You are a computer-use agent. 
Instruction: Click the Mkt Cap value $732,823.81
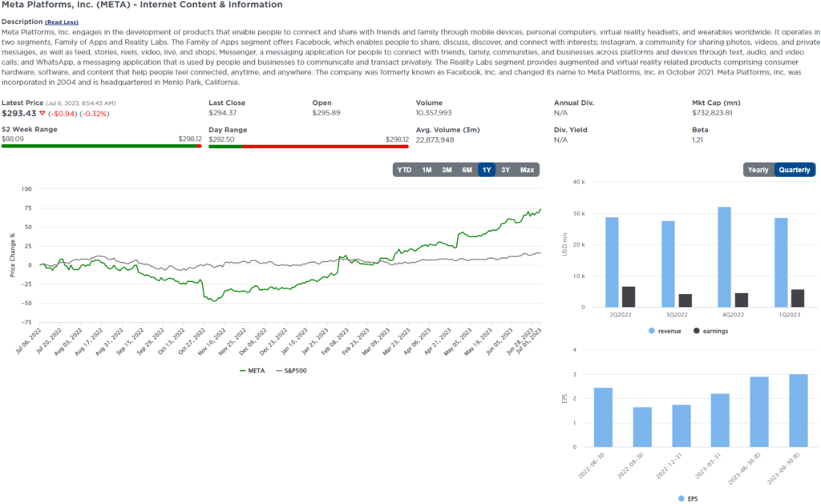712,112
